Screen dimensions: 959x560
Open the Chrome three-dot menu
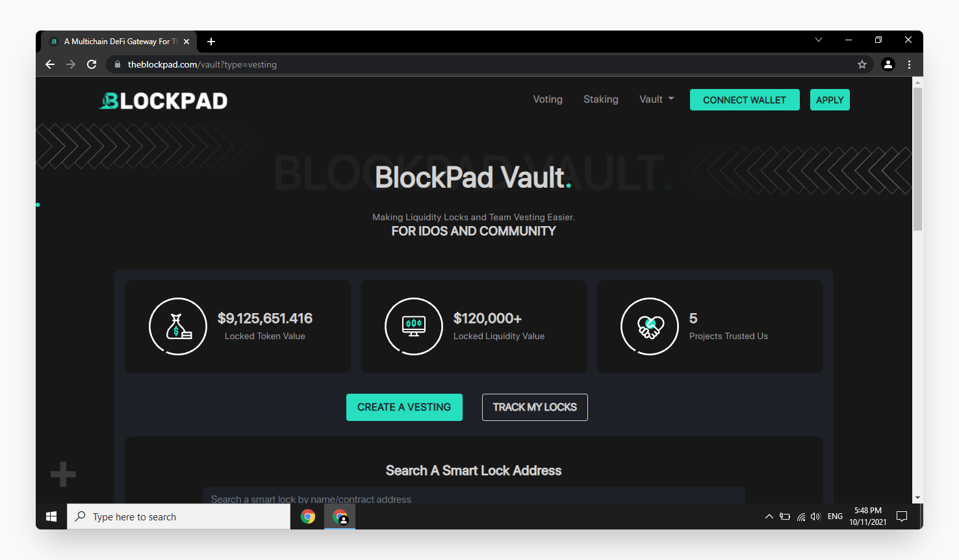click(909, 64)
